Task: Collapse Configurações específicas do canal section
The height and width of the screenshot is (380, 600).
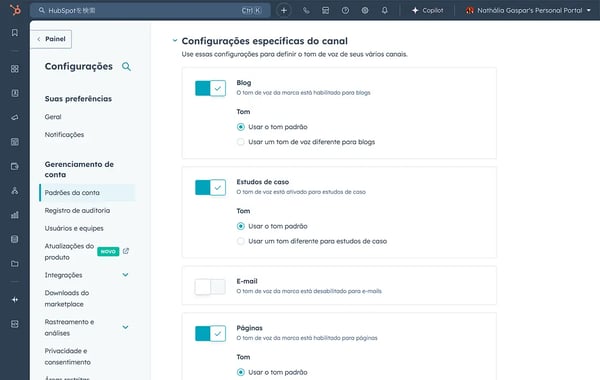Action: (175, 41)
